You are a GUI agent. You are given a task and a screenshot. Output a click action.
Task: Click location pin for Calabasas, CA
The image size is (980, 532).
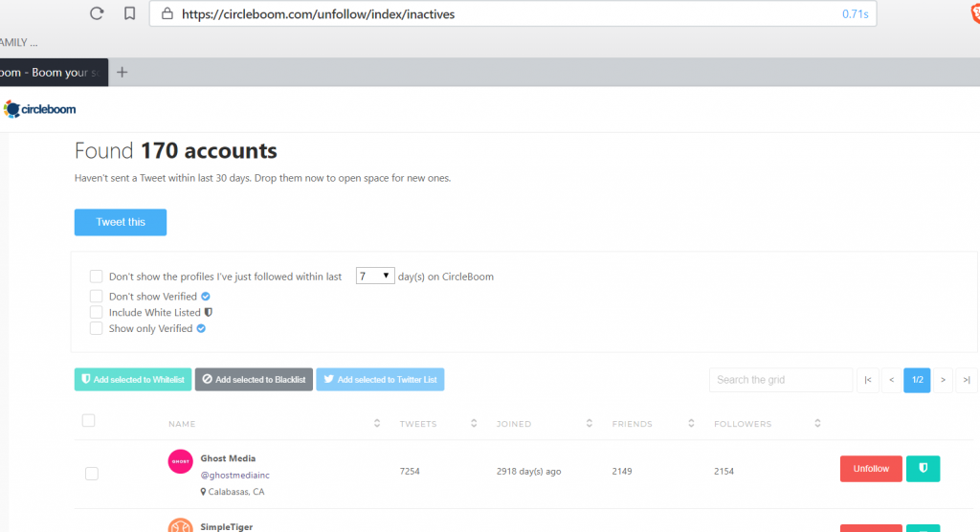(x=203, y=492)
